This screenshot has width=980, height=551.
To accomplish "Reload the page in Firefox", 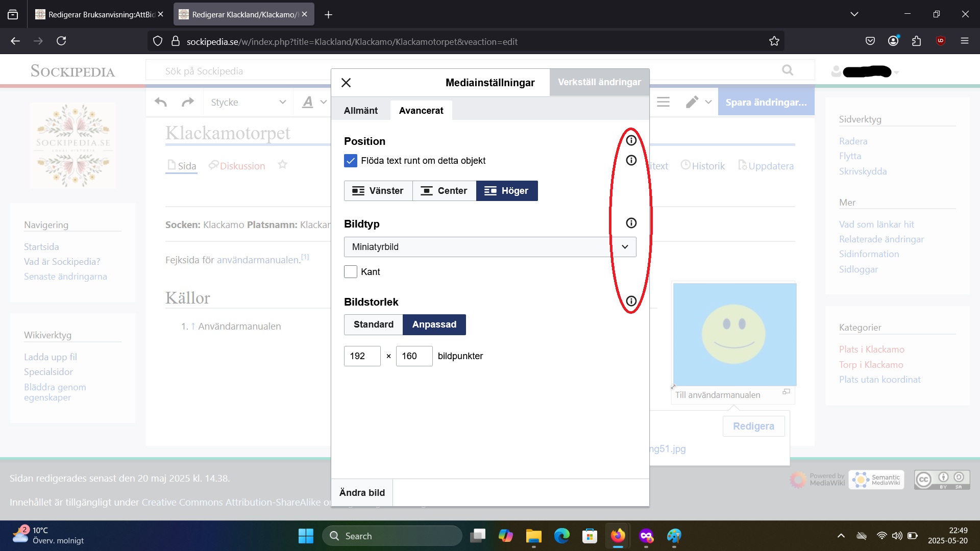I will [x=61, y=41].
